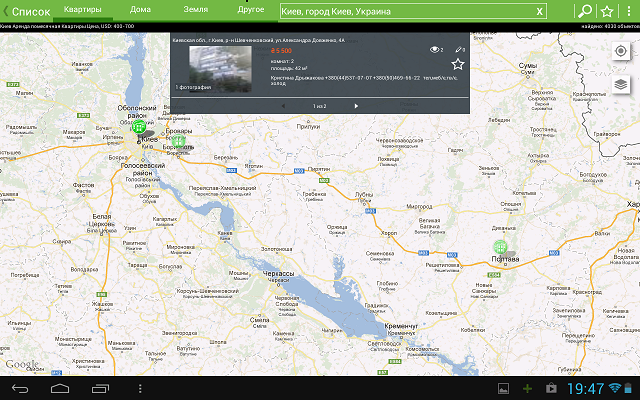Tap the Android back button
This screenshot has width=640, height=400.
coord(20,389)
